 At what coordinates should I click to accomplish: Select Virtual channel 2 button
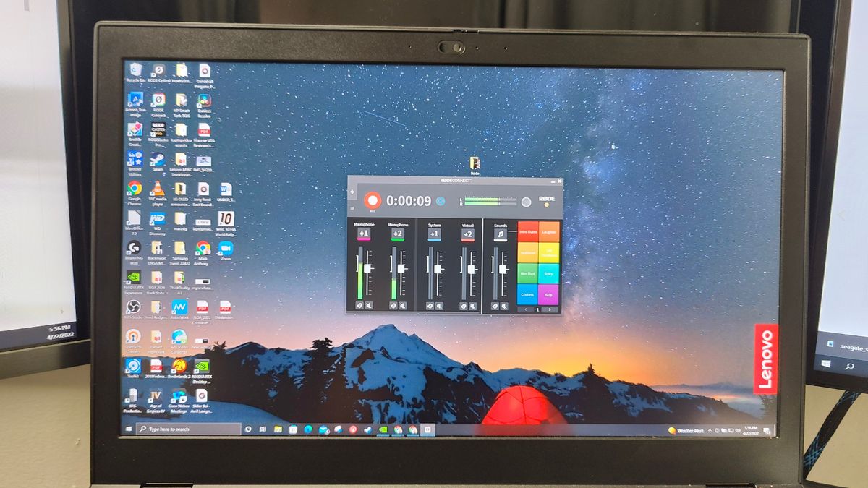(468, 235)
